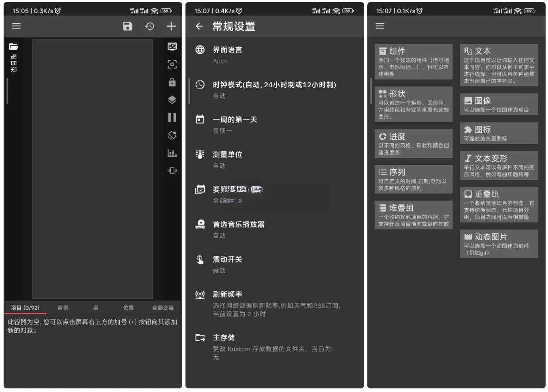Switch to the 背景 tab
Image resolution: width=548 pixels, height=392 pixels.
[63, 308]
